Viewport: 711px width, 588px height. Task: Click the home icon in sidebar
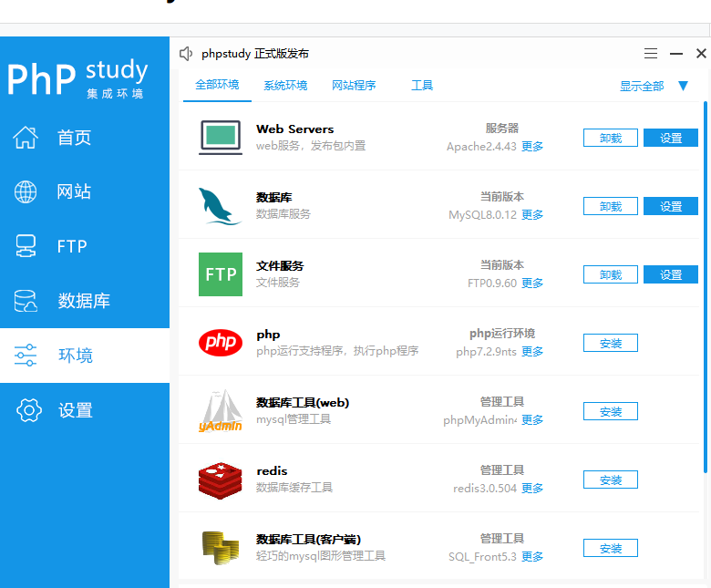coord(26,138)
